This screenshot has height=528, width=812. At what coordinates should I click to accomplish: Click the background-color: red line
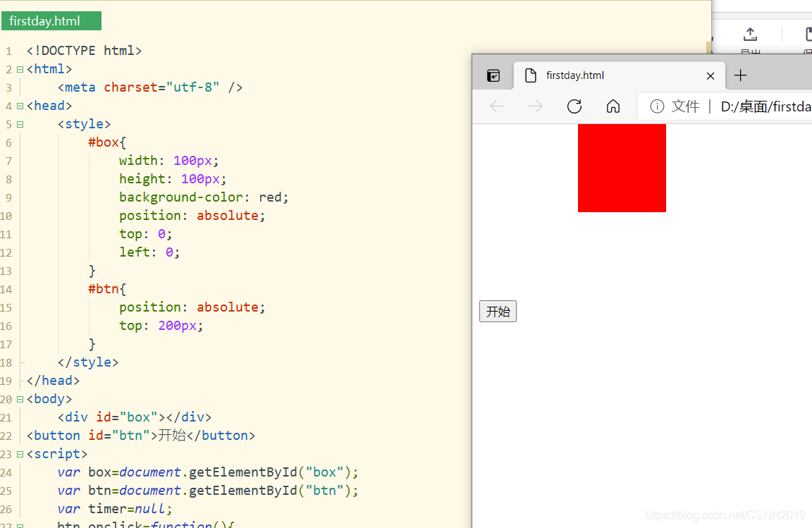pos(204,197)
